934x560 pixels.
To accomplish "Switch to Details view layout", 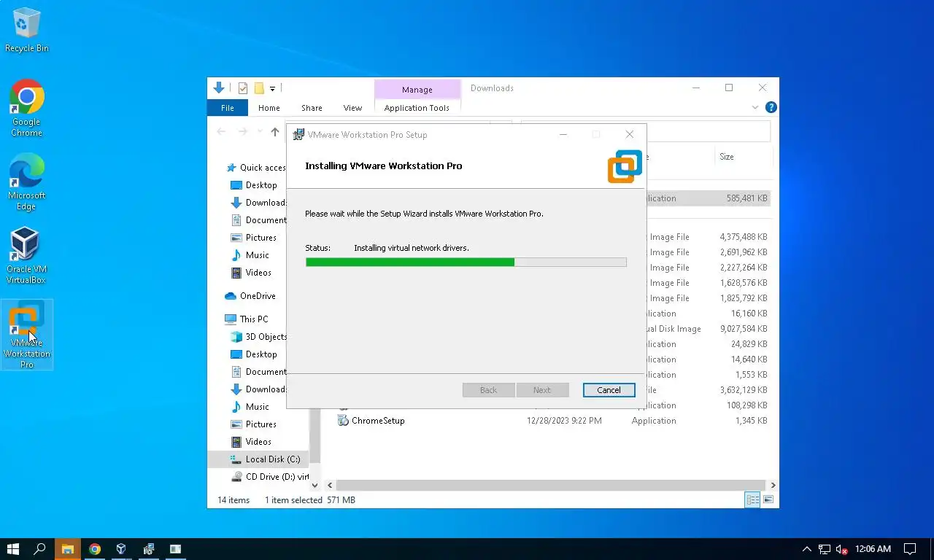I will [x=752, y=500].
